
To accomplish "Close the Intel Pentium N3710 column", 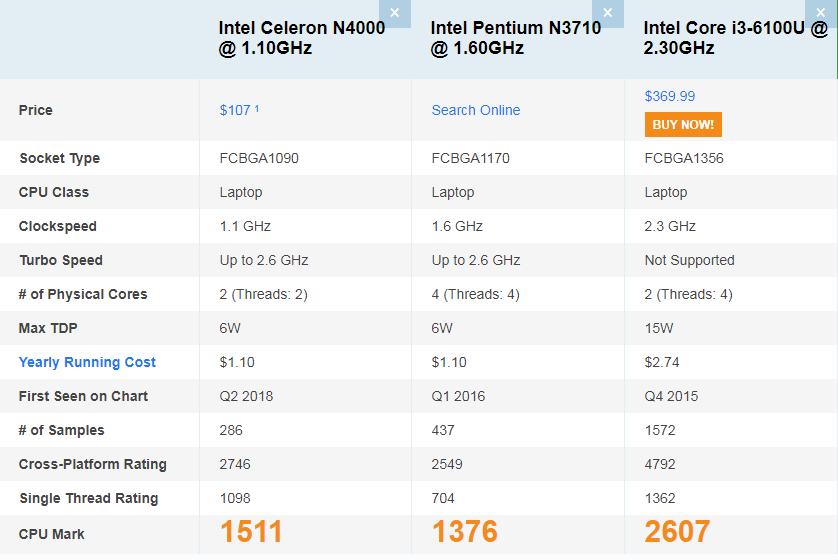I will pos(607,12).
